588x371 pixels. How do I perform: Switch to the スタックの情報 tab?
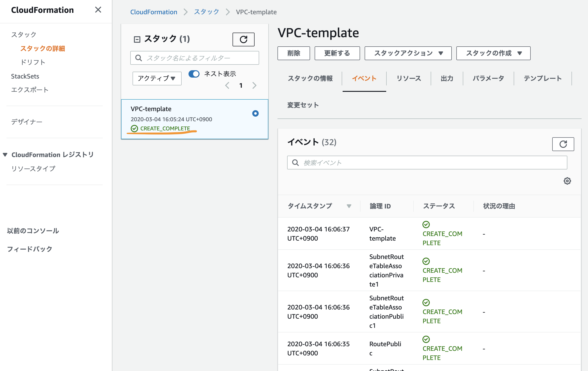tap(310, 79)
